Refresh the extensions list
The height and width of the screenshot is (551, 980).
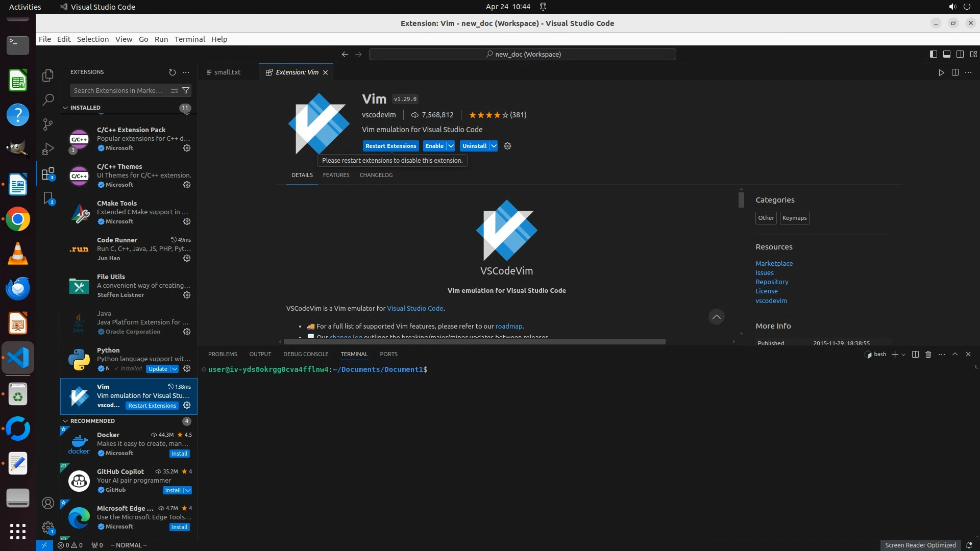(172, 72)
